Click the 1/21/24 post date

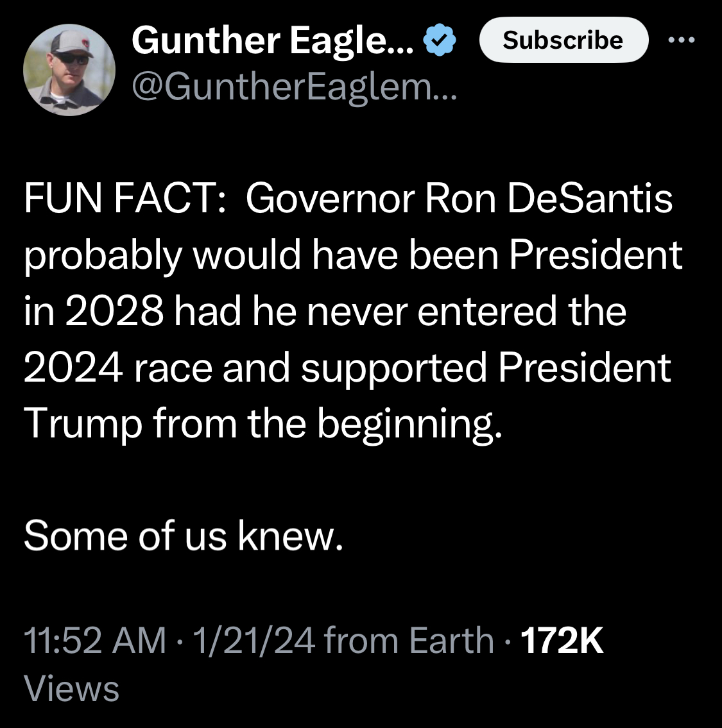point(254,640)
